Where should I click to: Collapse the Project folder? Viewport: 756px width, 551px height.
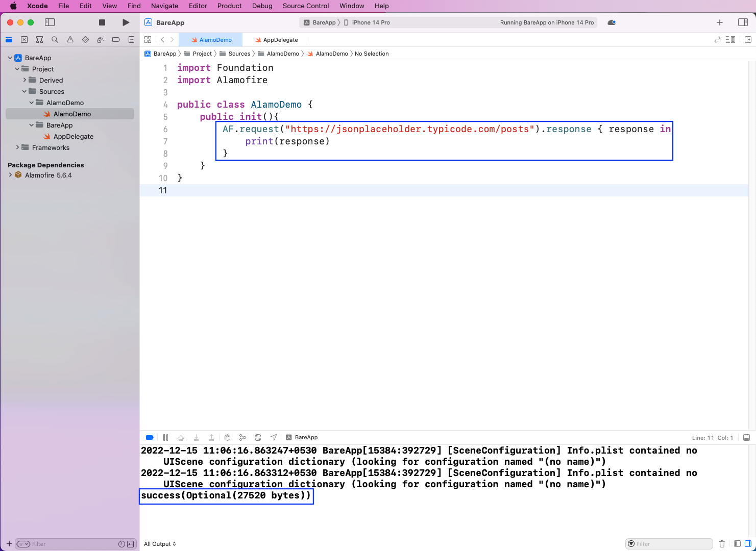coord(17,69)
